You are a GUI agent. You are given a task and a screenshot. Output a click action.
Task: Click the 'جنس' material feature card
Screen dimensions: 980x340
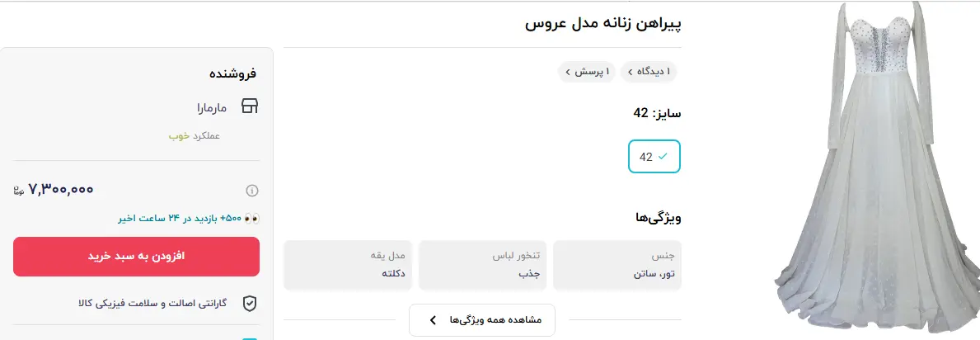coord(617,265)
